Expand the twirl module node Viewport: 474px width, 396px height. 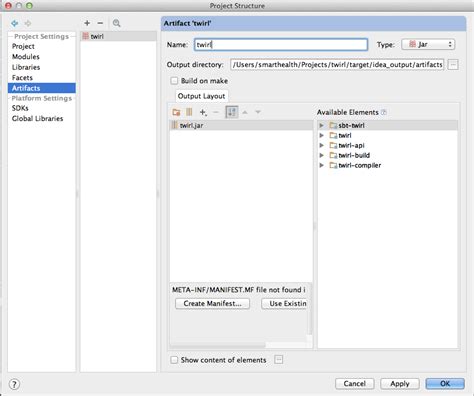click(322, 135)
